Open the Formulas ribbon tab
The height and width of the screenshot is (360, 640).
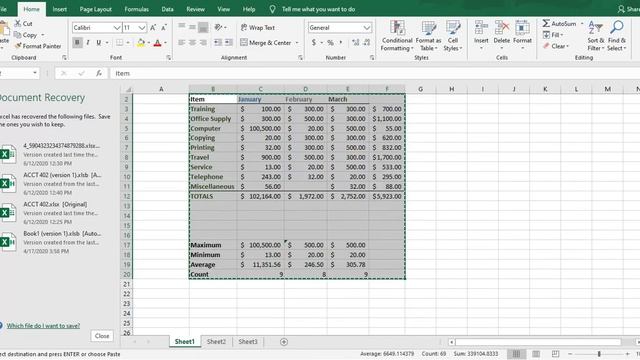(x=136, y=9)
